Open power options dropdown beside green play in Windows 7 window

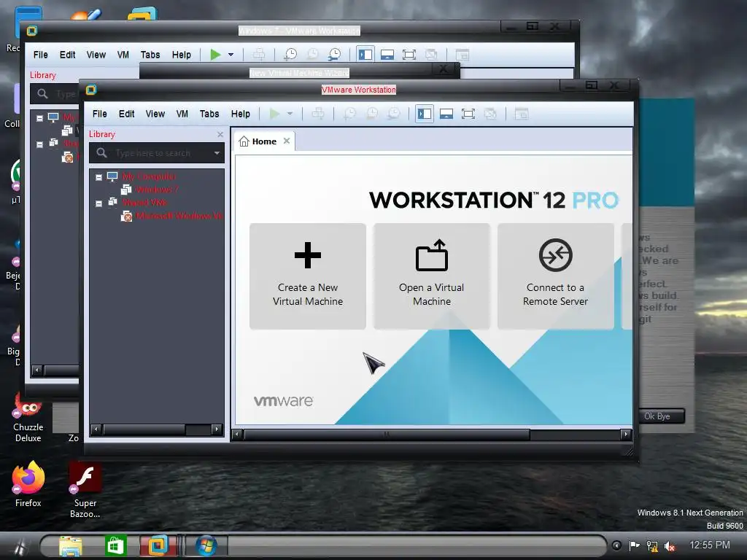[x=231, y=55]
